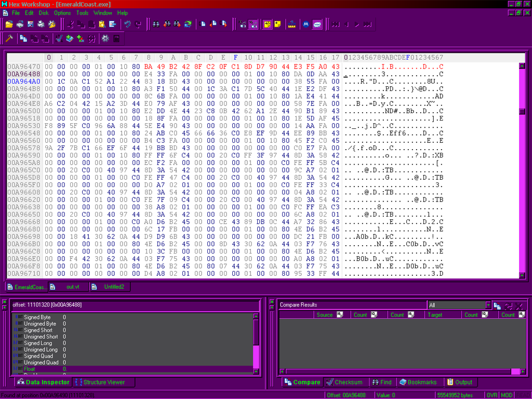Switch to Intel byte ordering
Screen dimensions: 532x399
317,24
